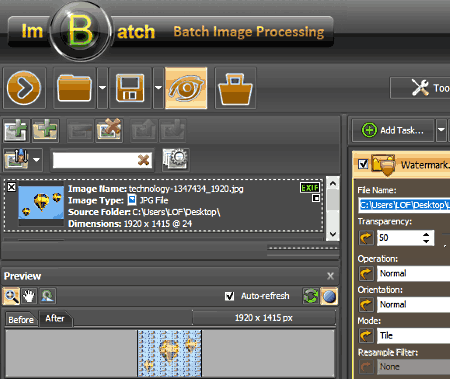This screenshot has width=450, height=379.
Task: Open the Tools wrench button
Action: coord(421,88)
